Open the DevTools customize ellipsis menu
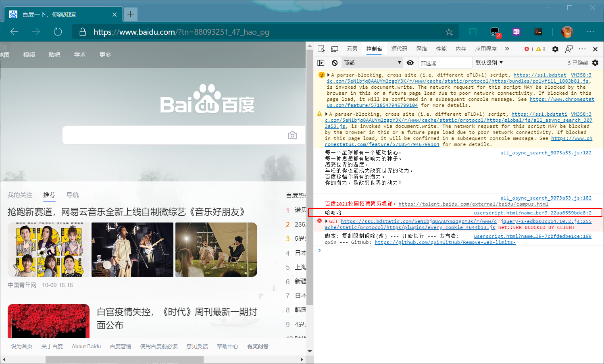The width and height of the screenshot is (604, 364). point(582,49)
